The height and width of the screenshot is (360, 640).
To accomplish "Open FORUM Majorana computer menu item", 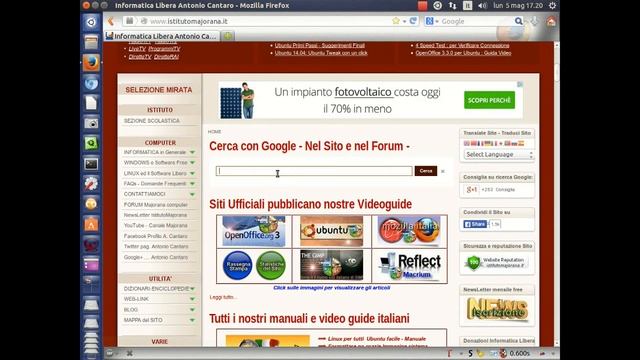I will 156,205.
